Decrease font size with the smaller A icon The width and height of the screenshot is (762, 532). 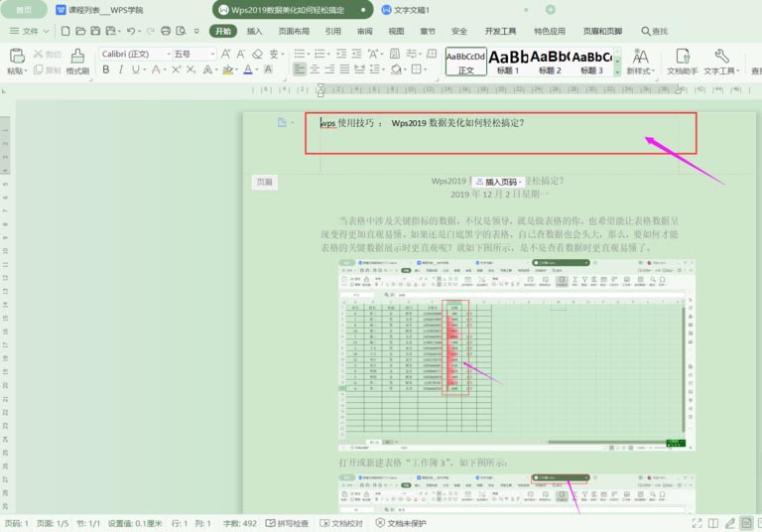(x=240, y=54)
